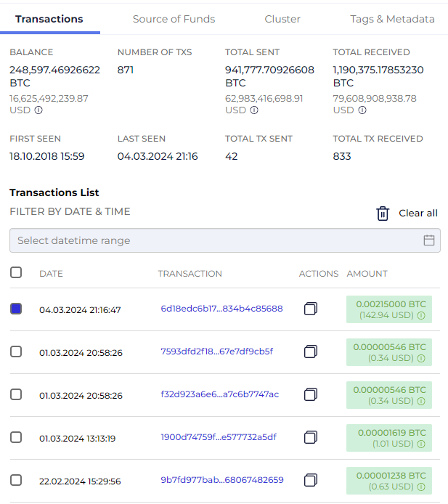Open the calendar icon in datetime field
Screen dimensions: 448x504
(428, 240)
